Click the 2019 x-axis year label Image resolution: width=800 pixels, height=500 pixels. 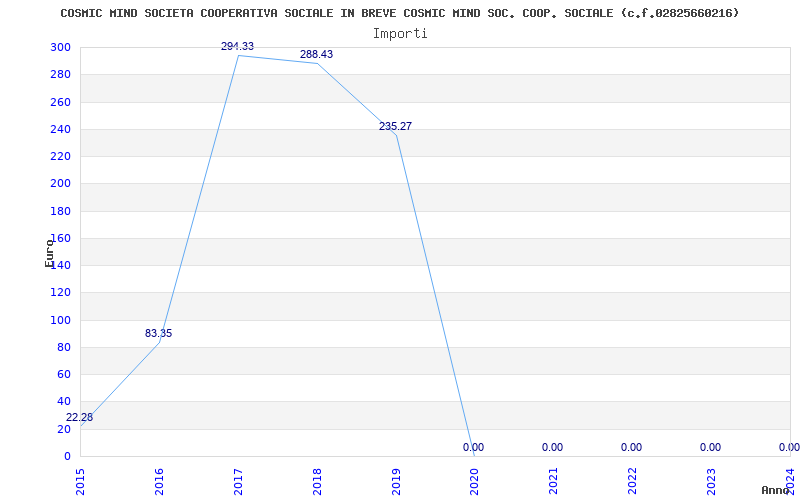tap(396, 481)
